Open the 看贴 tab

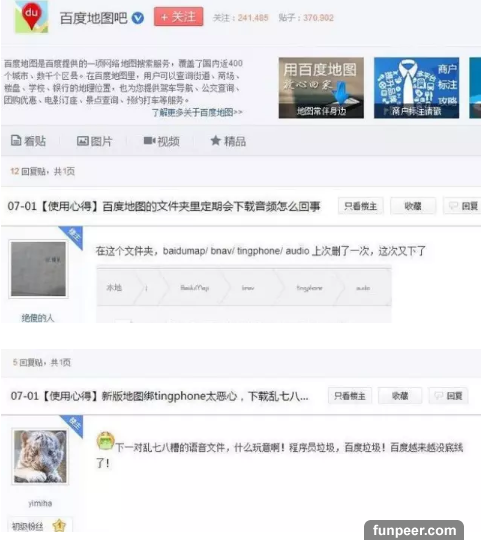[x=28, y=141]
